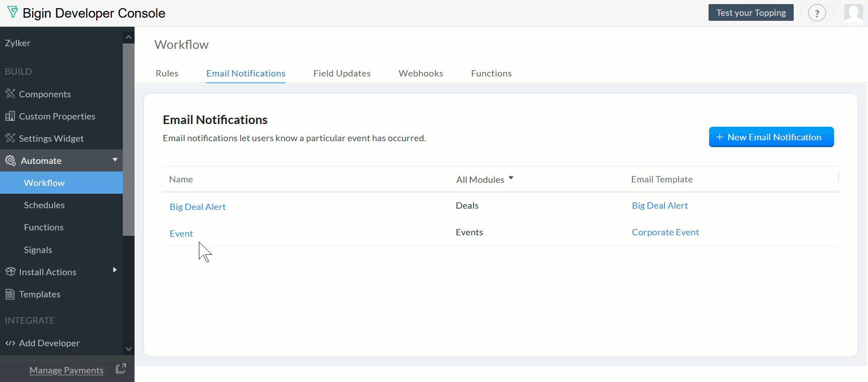The width and height of the screenshot is (868, 382).
Task: Open the Corporate Event template link
Action: (665, 232)
